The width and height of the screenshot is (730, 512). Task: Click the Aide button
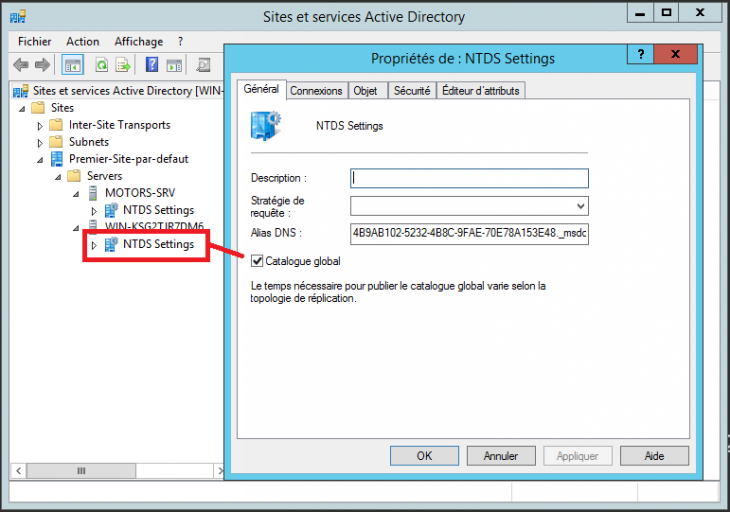[654, 456]
